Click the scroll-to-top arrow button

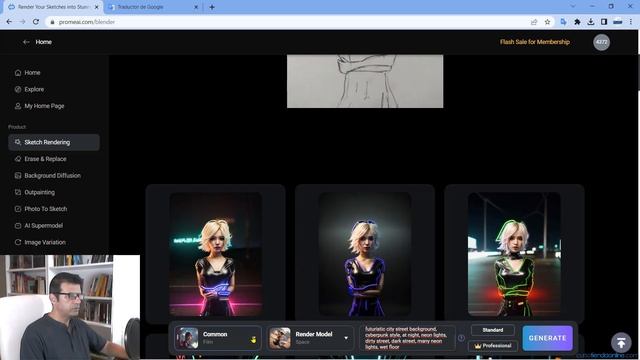621,343
